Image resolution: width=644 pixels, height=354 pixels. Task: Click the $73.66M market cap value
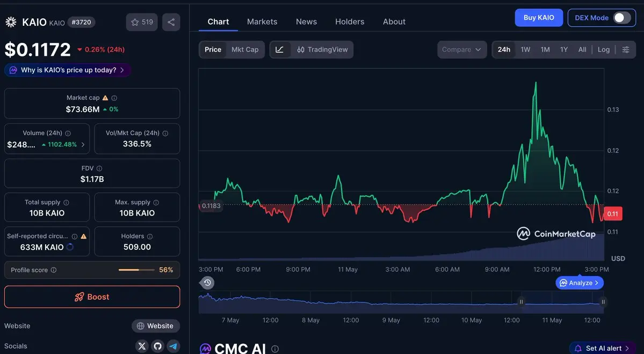tap(83, 109)
